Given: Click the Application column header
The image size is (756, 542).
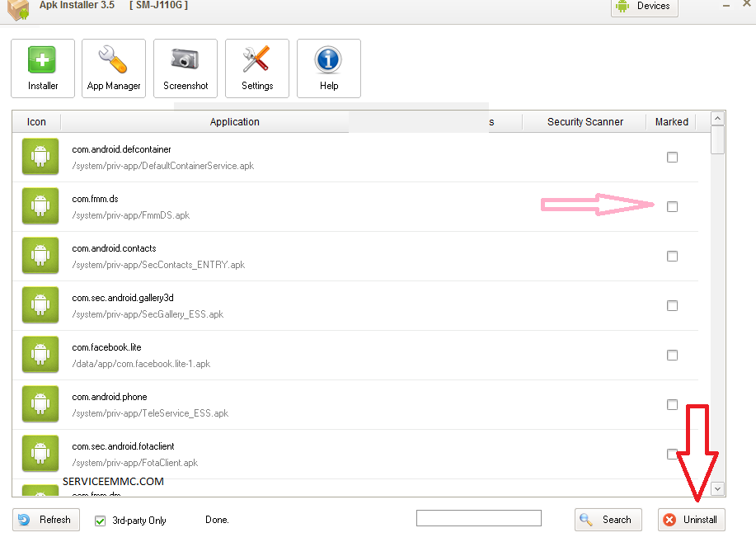Looking at the screenshot, I should (x=234, y=121).
